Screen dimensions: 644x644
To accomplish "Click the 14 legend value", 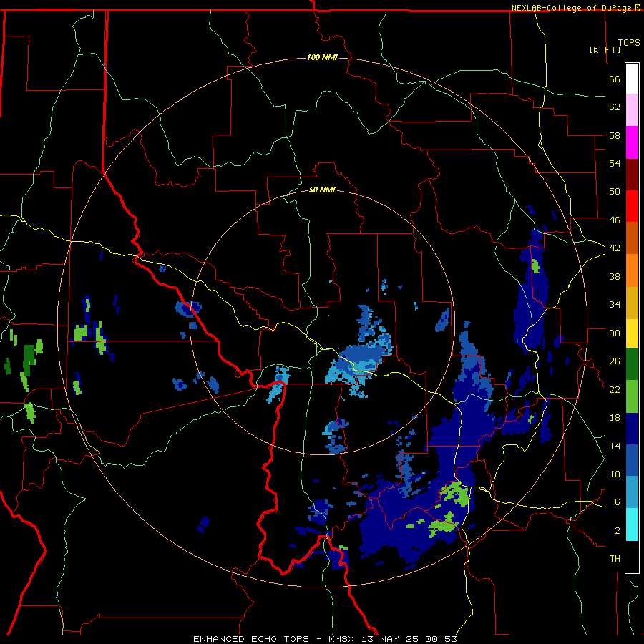I will pos(615,446).
